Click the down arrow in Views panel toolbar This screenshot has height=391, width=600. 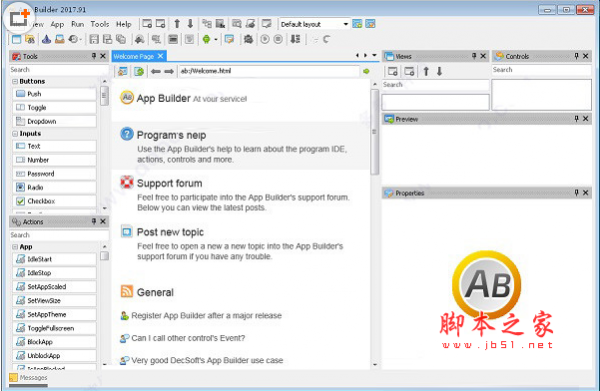439,71
